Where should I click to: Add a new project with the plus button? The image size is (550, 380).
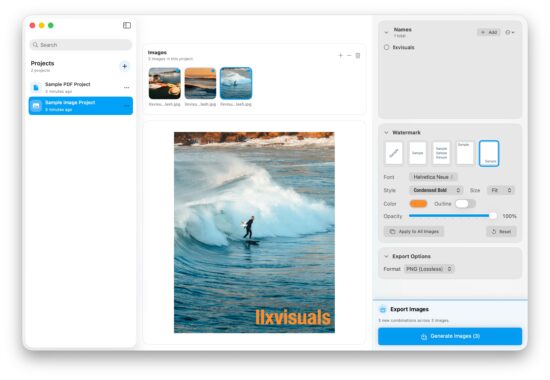125,66
